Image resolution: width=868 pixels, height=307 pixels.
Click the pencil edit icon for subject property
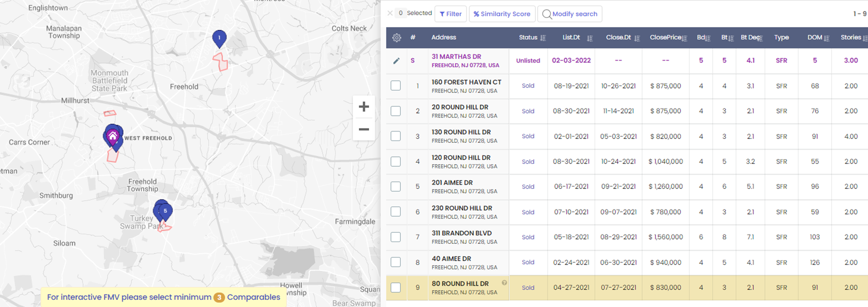point(396,61)
